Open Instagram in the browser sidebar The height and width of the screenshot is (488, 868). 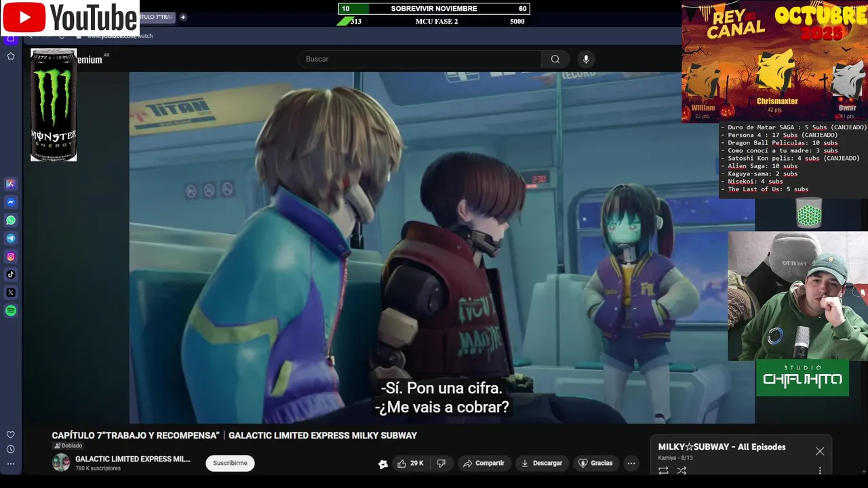coord(11,256)
